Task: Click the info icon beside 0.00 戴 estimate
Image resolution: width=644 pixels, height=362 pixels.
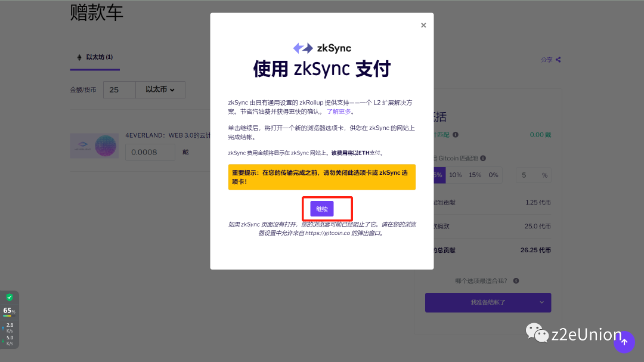Action: (x=456, y=134)
